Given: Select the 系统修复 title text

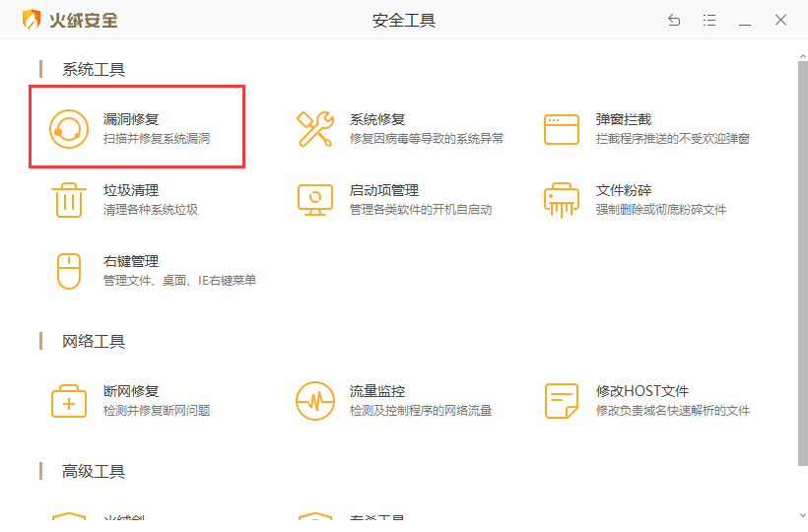Looking at the screenshot, I should coord(377,119).
